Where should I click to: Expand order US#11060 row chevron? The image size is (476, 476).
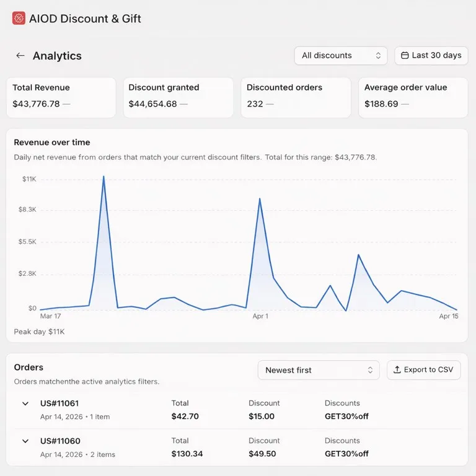tap(25, 441)
